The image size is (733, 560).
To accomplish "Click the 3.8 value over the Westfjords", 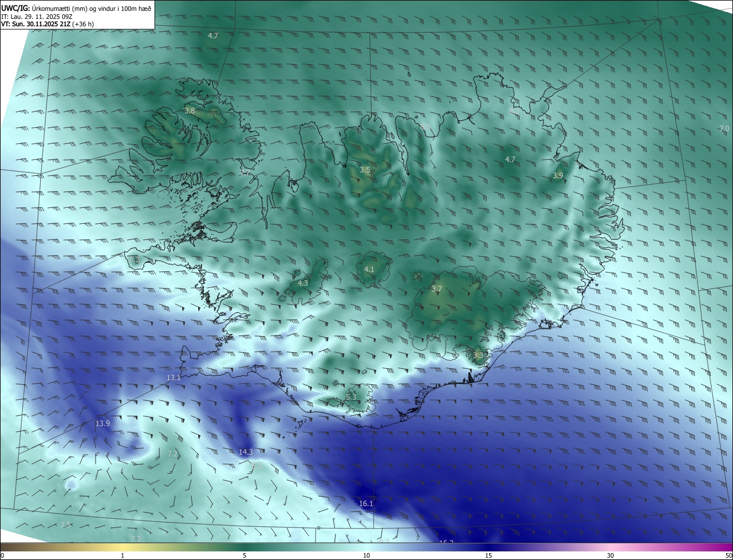I will [190, 111].
